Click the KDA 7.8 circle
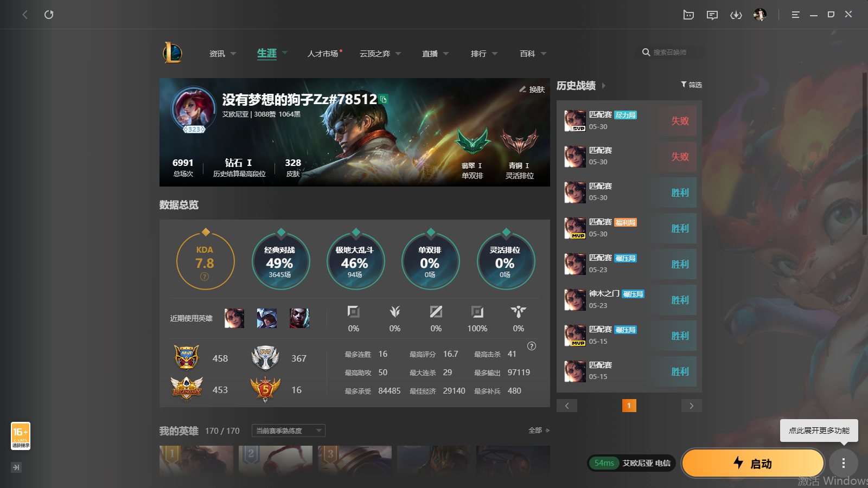Screen dimensions: 868x488 [205, 261]
